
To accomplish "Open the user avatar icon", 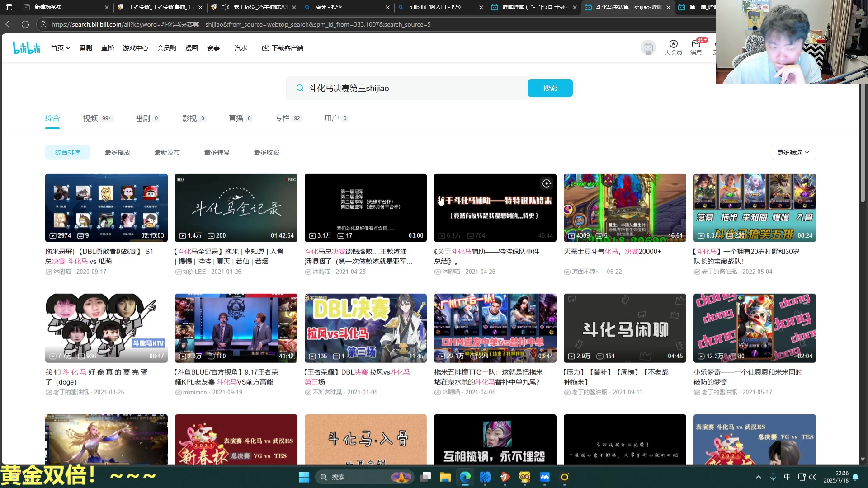I will 648,47.
